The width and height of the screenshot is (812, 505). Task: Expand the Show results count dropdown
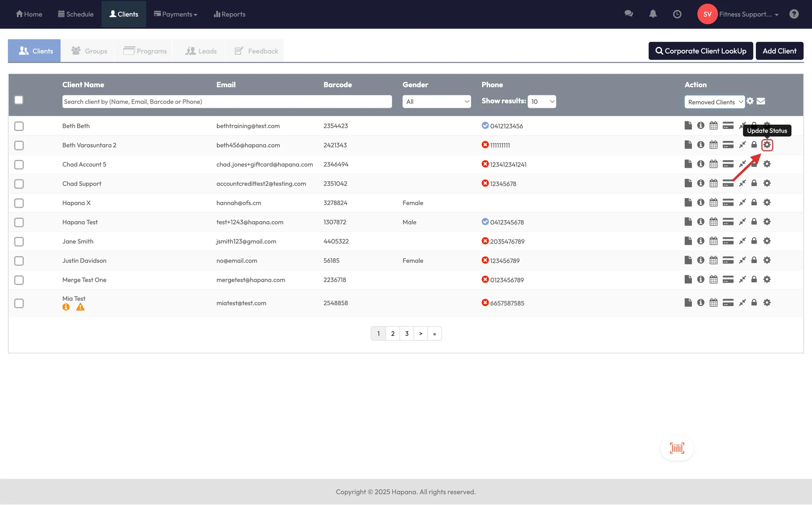[542, 102]
